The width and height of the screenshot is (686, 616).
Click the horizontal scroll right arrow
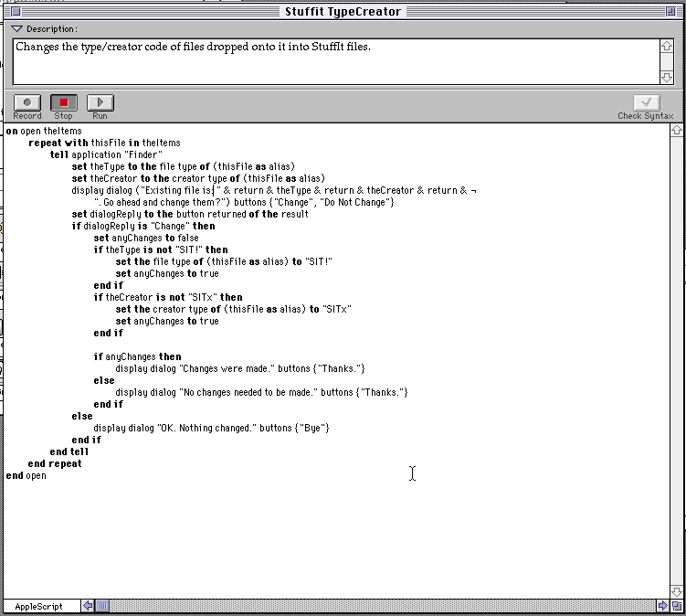662,606
